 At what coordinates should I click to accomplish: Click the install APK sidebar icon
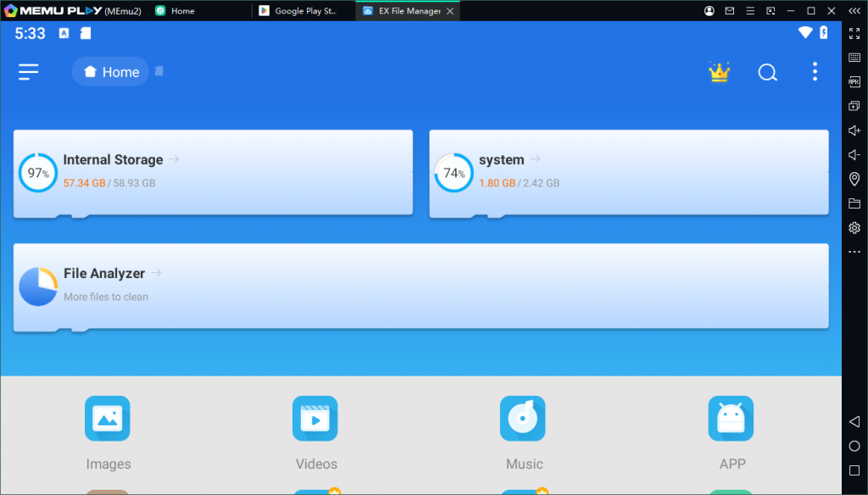coord(854,82)
